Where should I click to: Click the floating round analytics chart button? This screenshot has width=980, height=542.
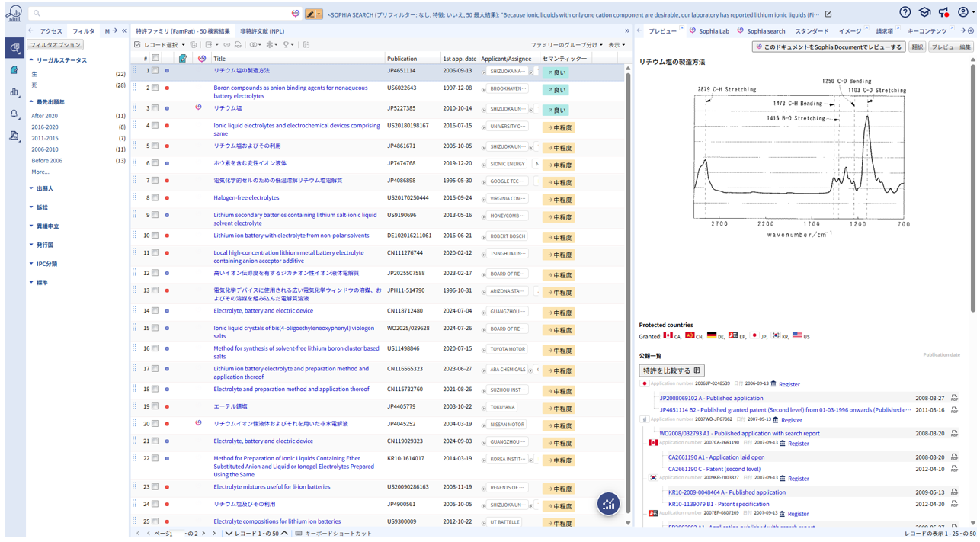click(608, 503)
